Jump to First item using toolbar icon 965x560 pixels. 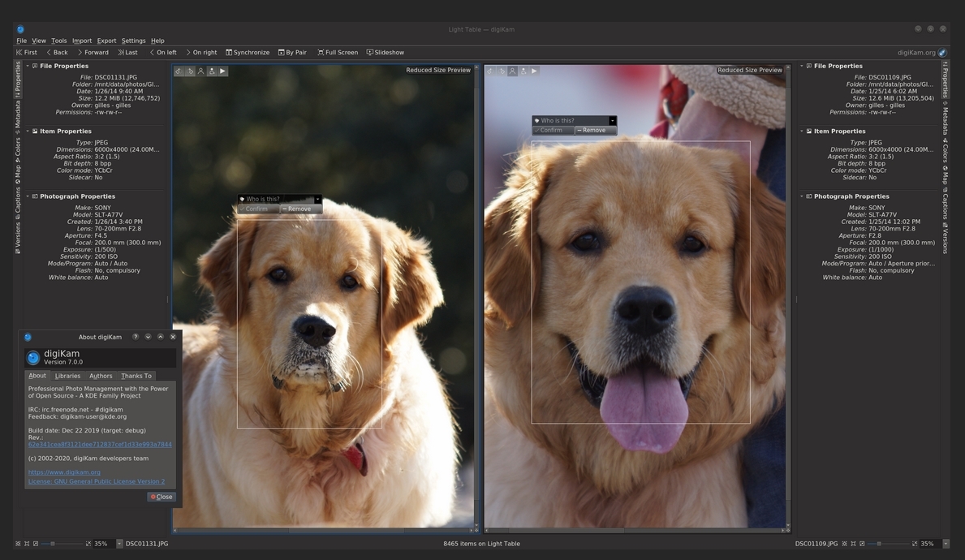[x=25, y=52]
